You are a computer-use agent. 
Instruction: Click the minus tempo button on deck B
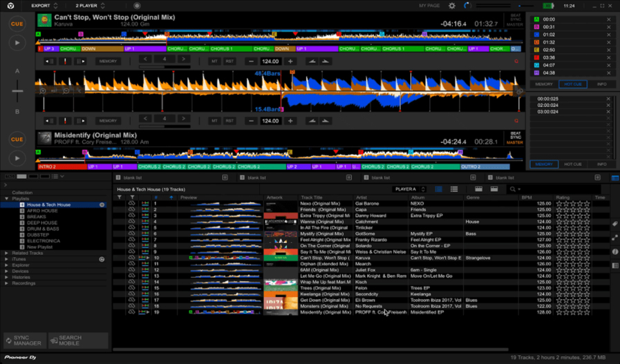[x=251, y=121]
